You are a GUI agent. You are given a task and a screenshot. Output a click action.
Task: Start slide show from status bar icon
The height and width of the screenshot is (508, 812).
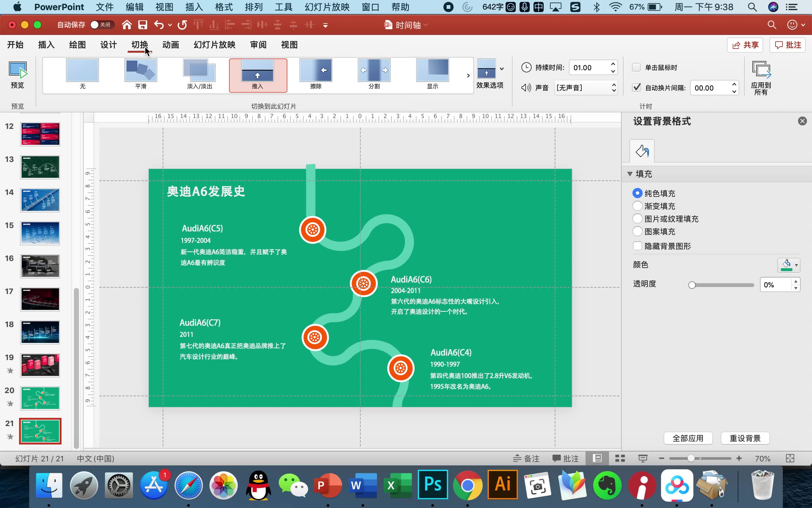point(643,458)
